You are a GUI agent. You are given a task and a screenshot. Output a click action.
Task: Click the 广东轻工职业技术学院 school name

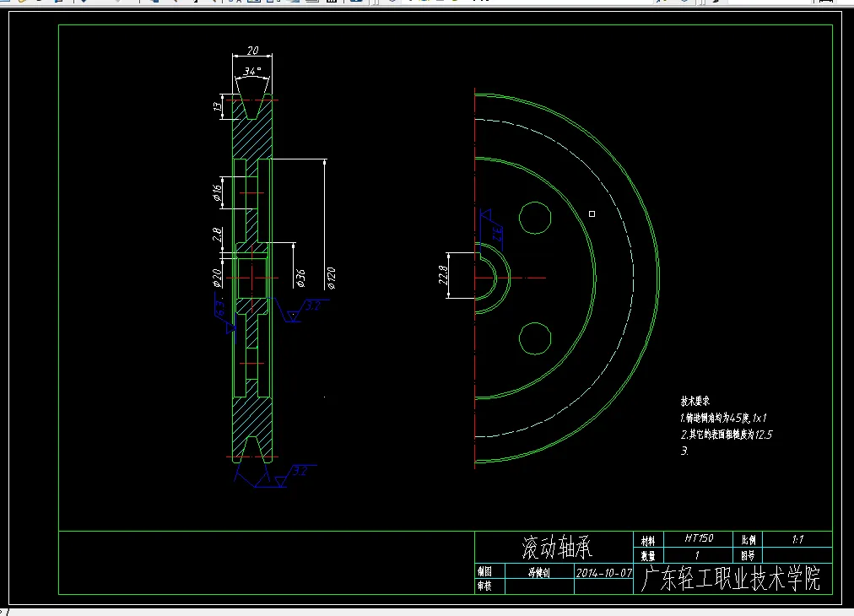[731, 578]
